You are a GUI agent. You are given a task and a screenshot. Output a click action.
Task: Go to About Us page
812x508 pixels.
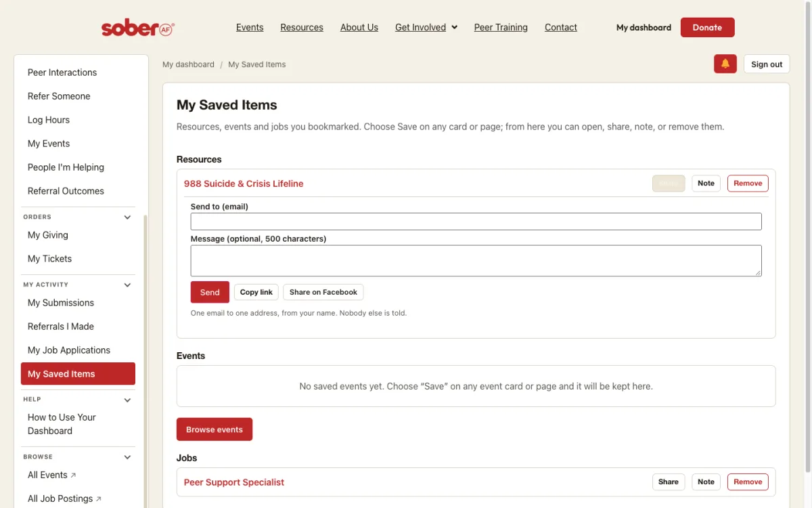(x=359, y=28)
